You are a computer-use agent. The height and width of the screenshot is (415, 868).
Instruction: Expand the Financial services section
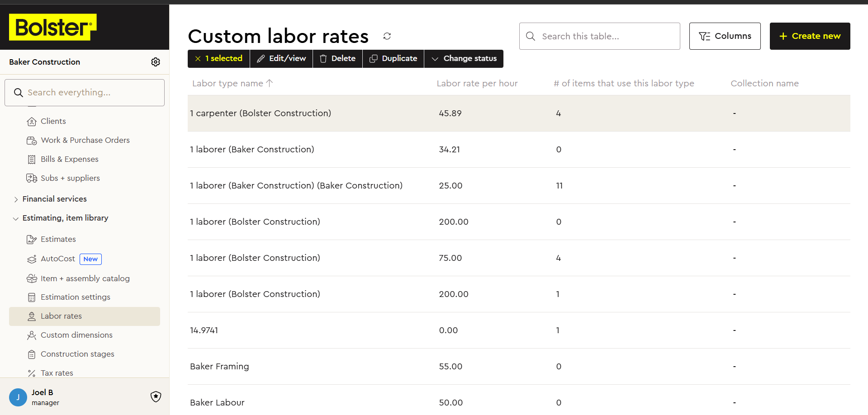pyautogui.click(x=54, y=199)
